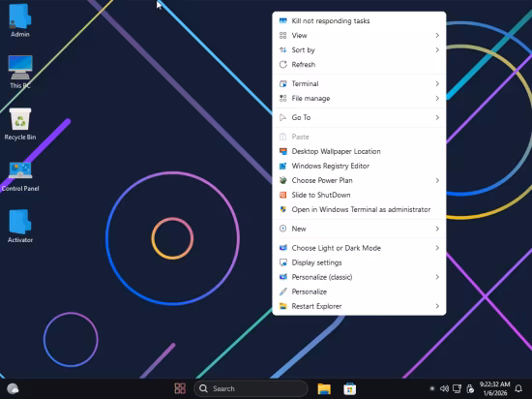Click the volume speaker tray icon
The height and width of the screenshot is (399, 532).
(x=444, y=388)
